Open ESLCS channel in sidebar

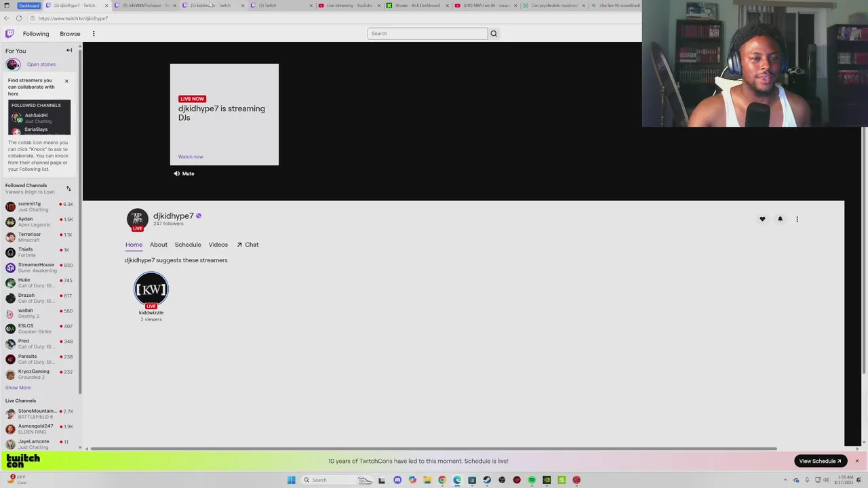point(39,328)
